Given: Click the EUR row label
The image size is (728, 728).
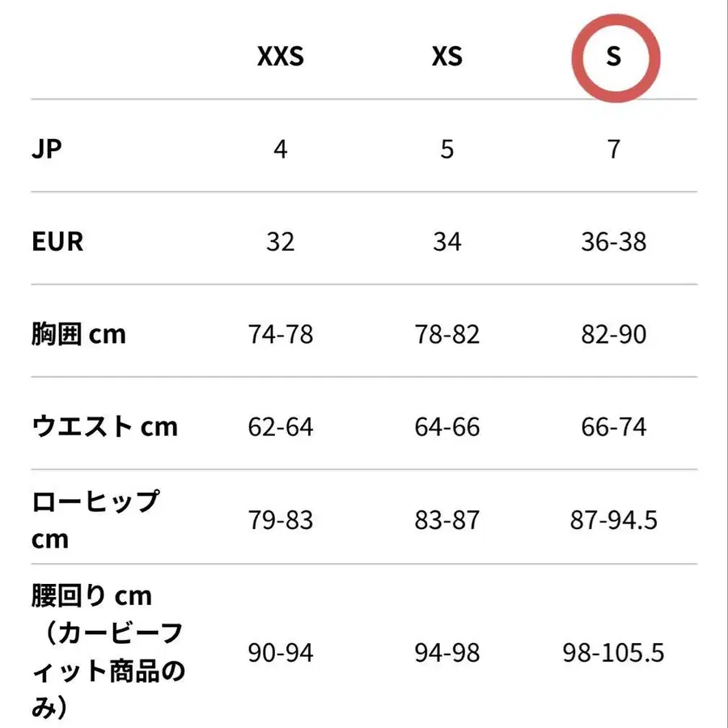Looking at the screenshot, I should point(57,241).
